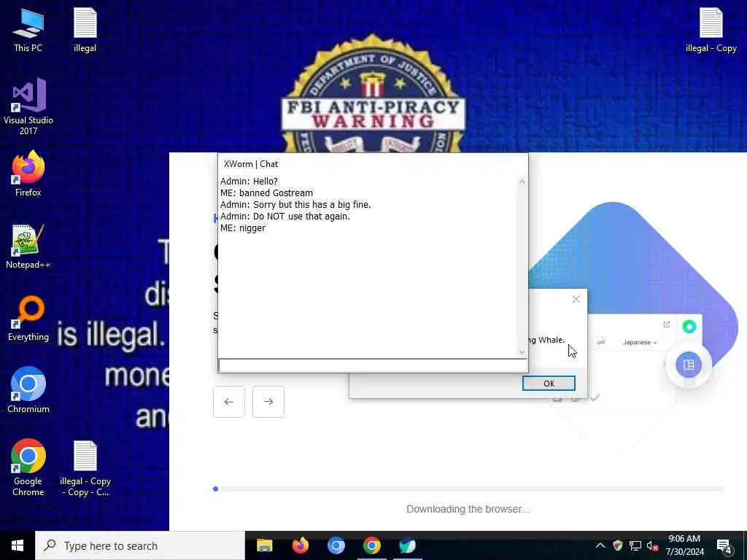Viewport: 747px width, 560px height.
Task: Click the 'Admin: Hello?' chat line
Action: point(249,182)
